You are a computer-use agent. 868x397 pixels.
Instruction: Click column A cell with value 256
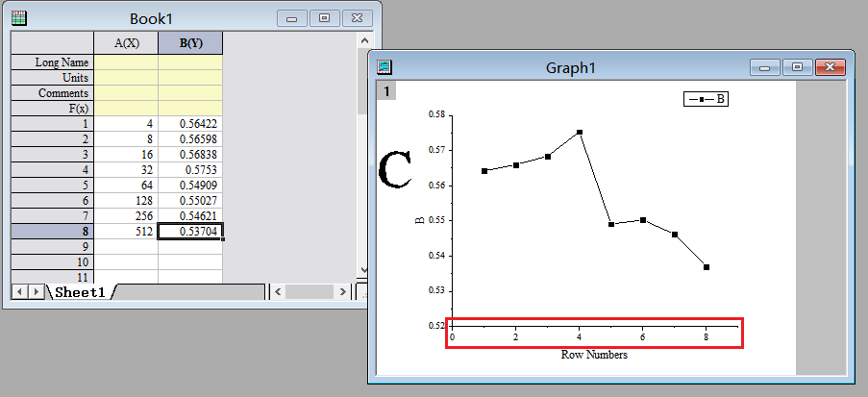[126, 216]
